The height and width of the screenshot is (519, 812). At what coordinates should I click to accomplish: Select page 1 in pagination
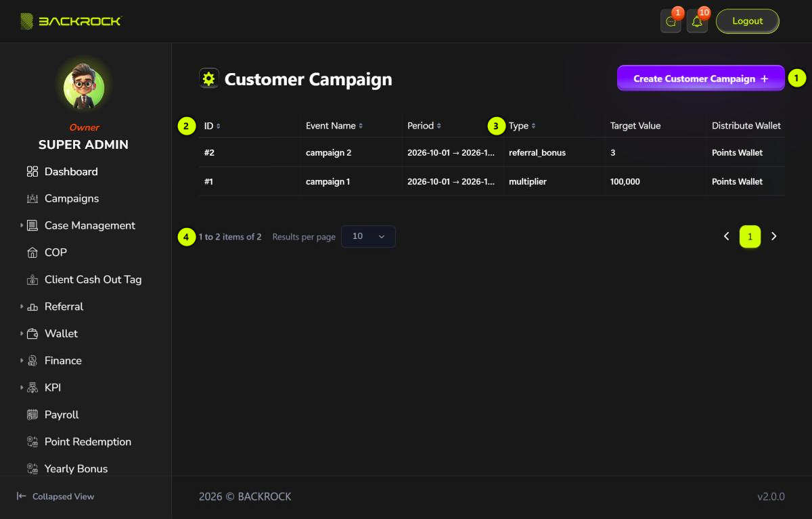click(750, 237)
